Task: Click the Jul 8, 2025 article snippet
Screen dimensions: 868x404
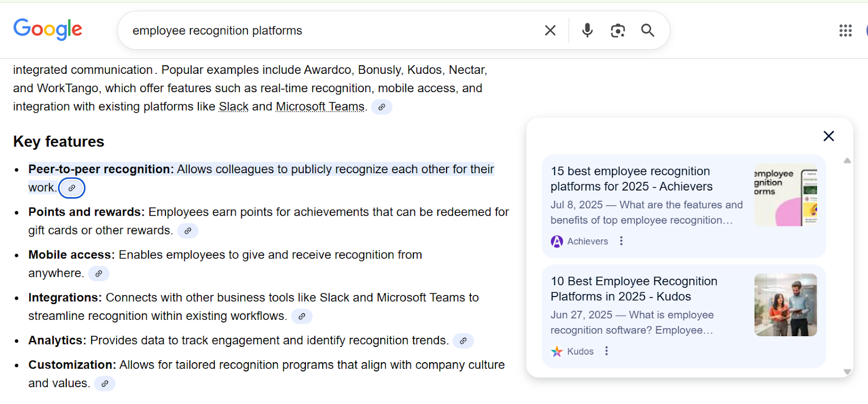Action: point(647,212)
